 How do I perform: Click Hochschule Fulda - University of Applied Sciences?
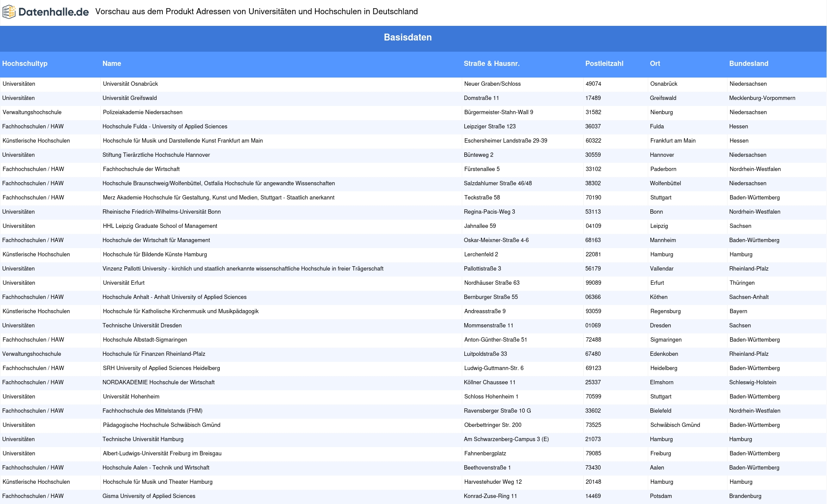[x=165, y=126]
